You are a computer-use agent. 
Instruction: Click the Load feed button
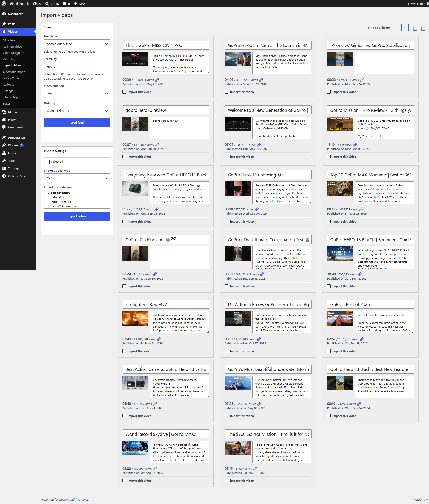pyautogui.click(x=77, y=123)
